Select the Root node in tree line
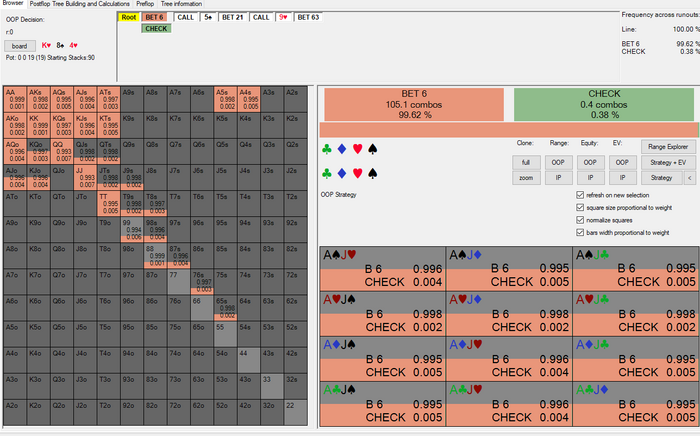Viewport: 700px width, 436px height. point(128,17)
